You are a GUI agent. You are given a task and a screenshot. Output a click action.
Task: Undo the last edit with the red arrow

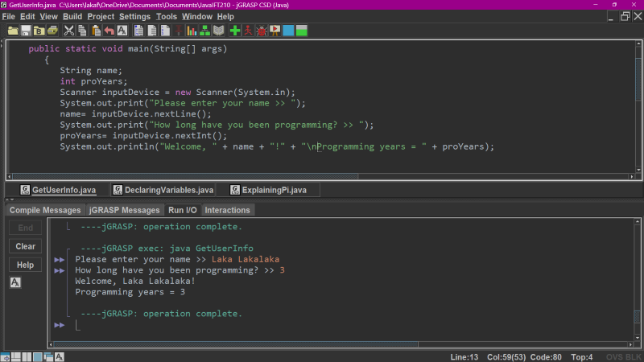(109, 31)
